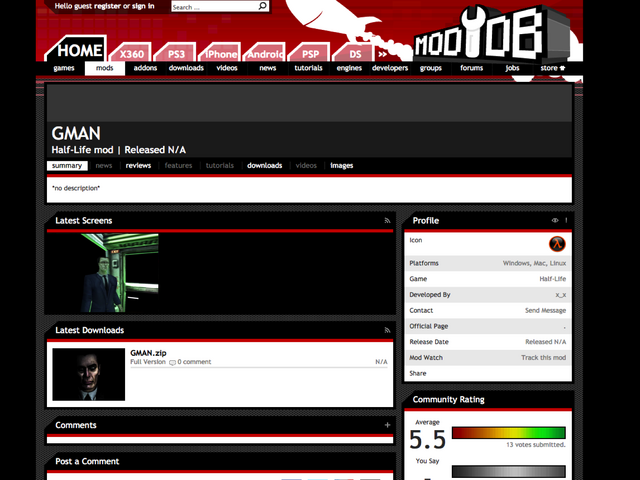Select the DS platform tab

354,53
